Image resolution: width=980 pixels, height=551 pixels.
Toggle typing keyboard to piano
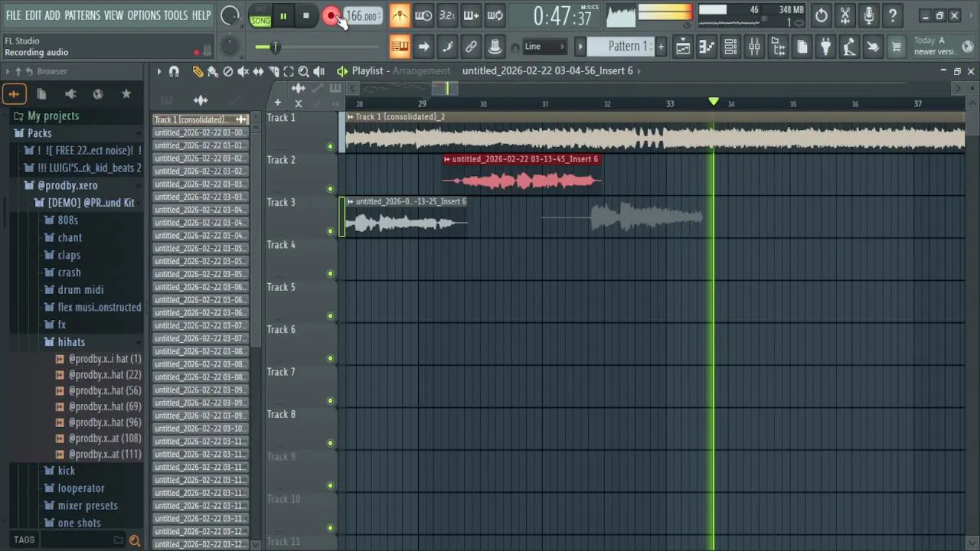point(400,47)
